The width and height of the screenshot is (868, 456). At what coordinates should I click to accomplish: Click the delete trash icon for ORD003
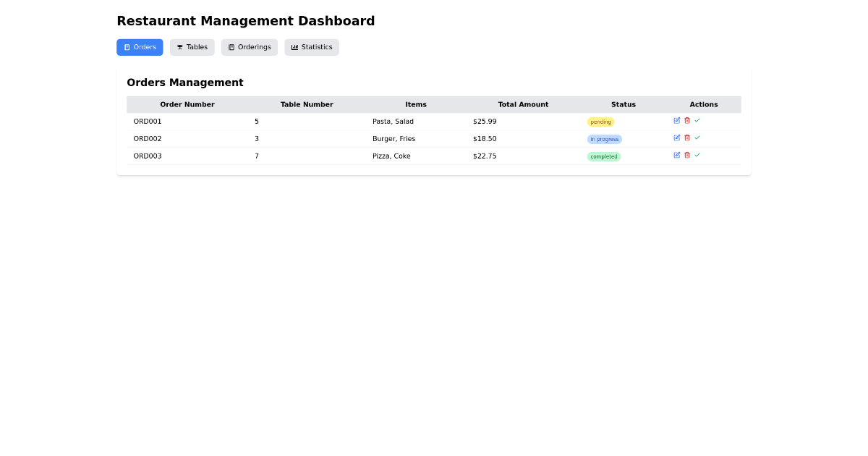click(687, 155)
